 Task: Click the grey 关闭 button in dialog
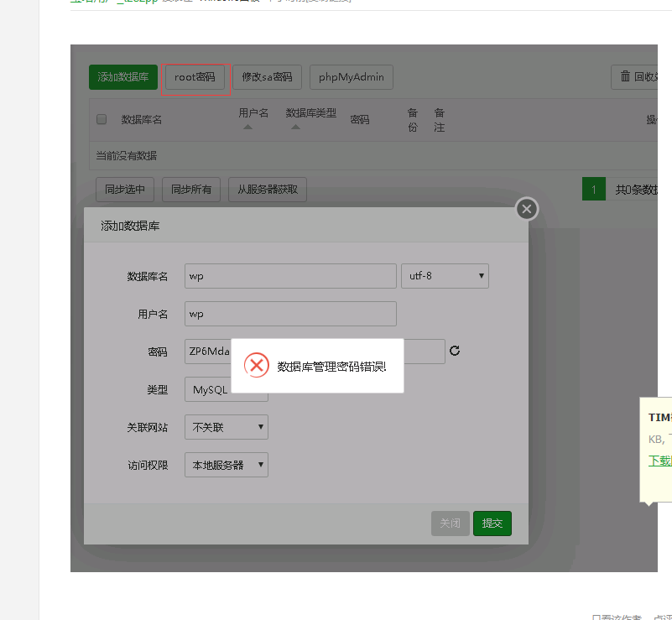tap(450, 524)
